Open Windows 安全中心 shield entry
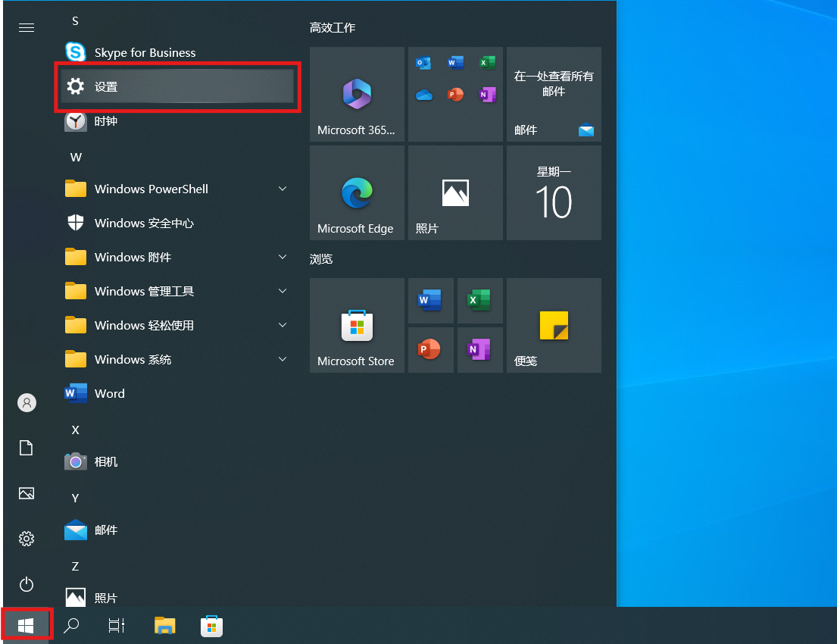The image size is (837, 644). pos(176,223)
